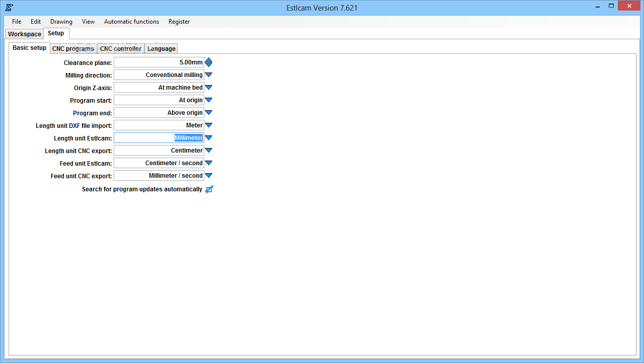
Task: Click 'Search for program updates automatically' text
Action: tap(142, 189)
